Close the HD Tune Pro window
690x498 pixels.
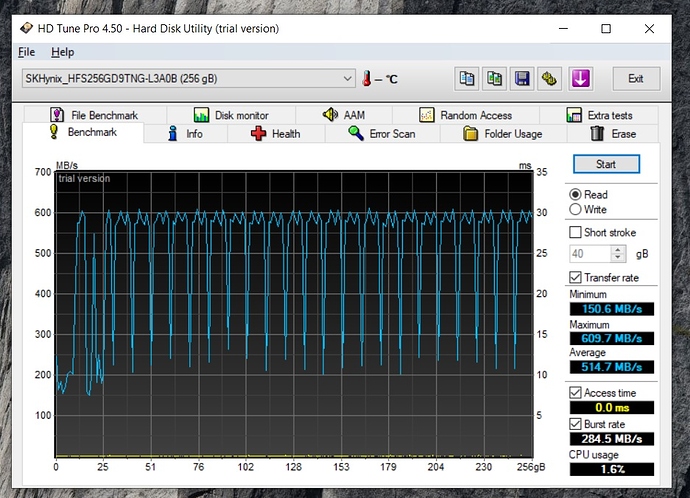[649, 29]
